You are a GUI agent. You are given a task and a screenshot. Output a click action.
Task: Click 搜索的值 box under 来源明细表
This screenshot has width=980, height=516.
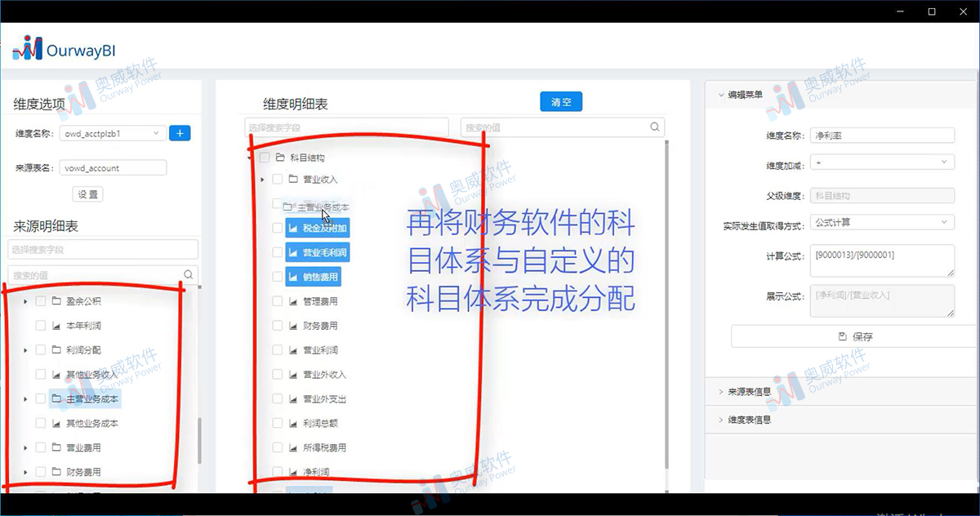click(x=103, y=275)
